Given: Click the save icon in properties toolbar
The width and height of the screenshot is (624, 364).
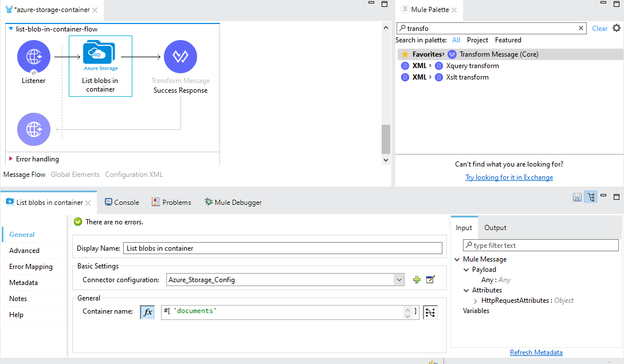Looking at the screenshot, I should (x=578, y=197).
